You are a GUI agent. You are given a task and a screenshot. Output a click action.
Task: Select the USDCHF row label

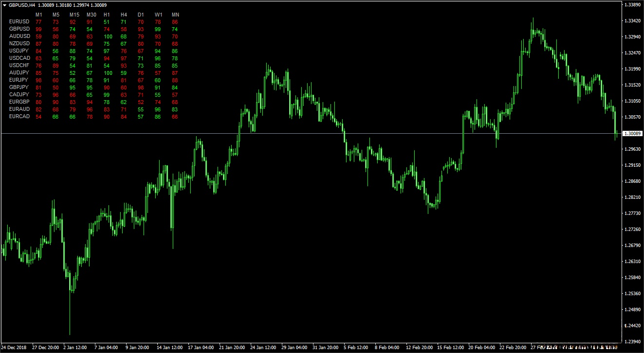(19, 66)
